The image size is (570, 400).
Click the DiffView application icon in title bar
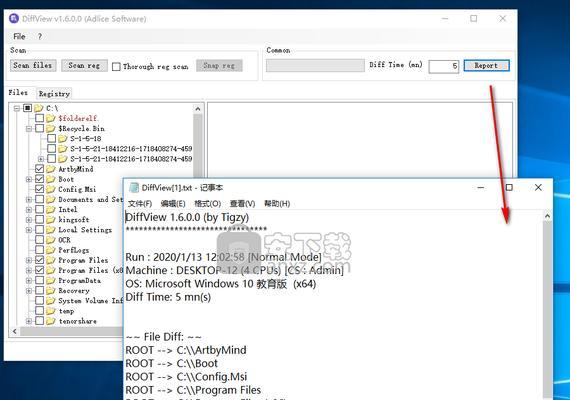coord(14,19)
